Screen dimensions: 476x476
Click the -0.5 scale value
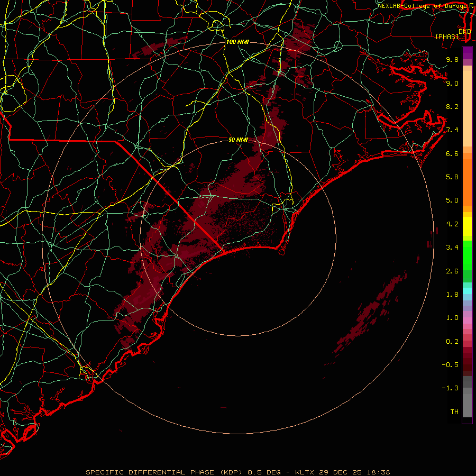coord(450,365)
